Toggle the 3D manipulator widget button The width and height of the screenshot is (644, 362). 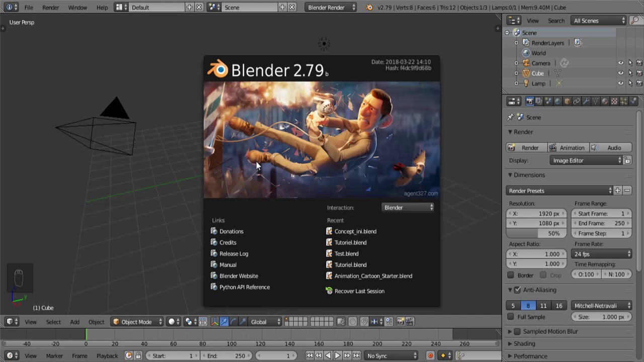coord(214,322)
